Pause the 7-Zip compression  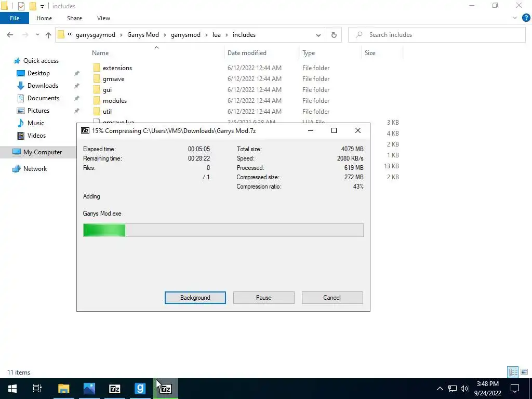click(x=263, y=298)
